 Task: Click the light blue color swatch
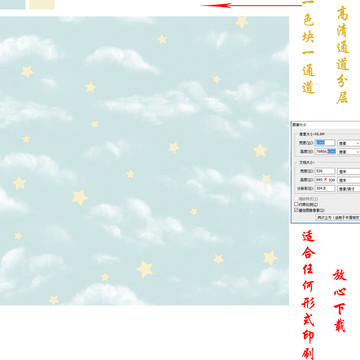point(12,4)
